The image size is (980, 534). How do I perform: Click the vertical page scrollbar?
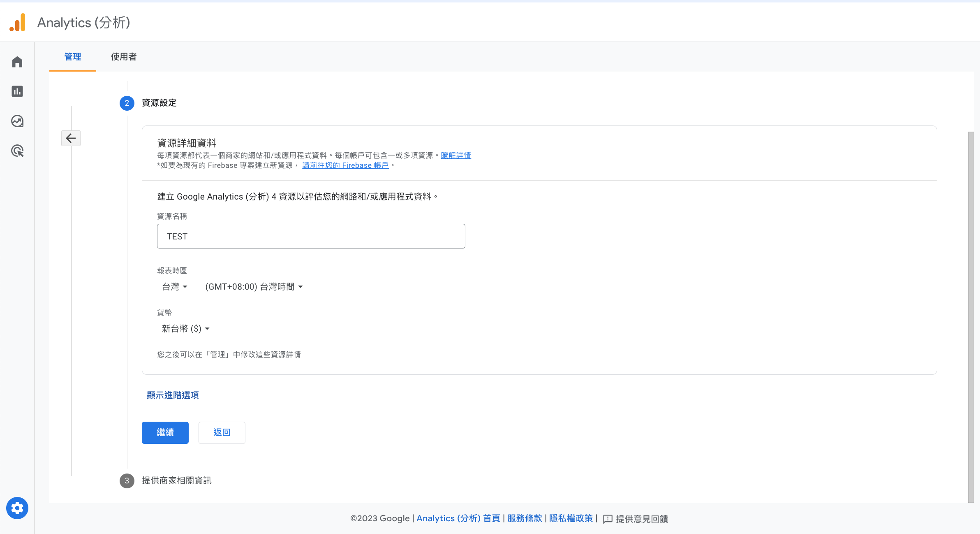[x=971, y=317]
